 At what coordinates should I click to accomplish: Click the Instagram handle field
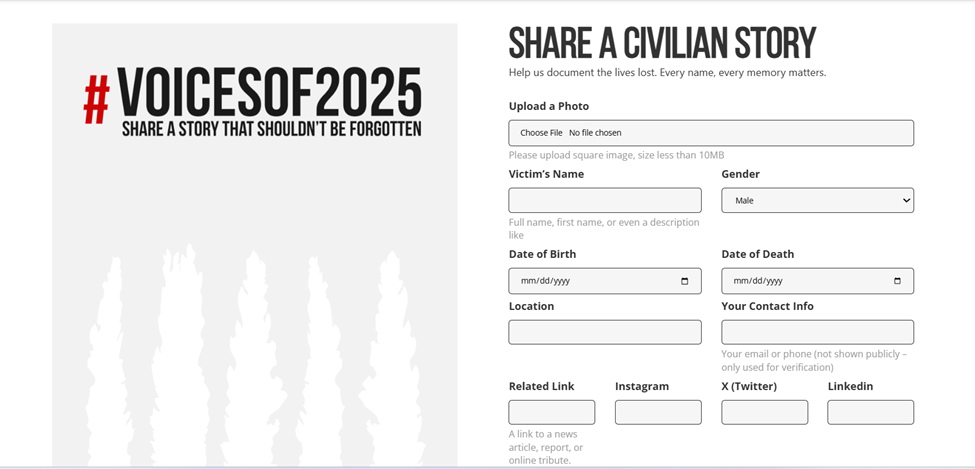point(657,412)
